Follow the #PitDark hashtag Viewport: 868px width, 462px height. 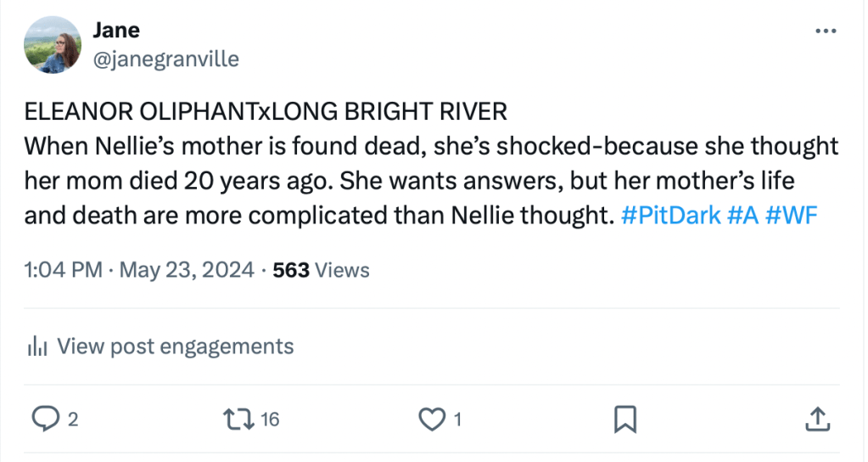point(670,215)
